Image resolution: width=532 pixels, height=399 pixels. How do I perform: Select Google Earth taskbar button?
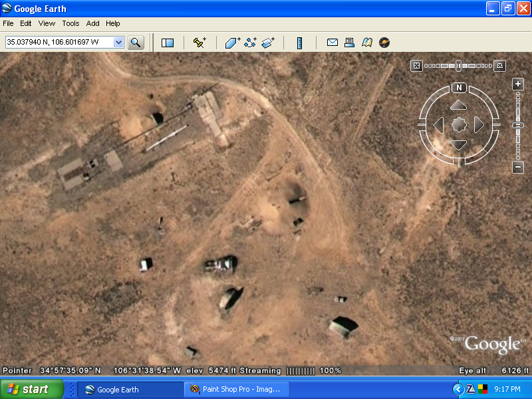130,390
